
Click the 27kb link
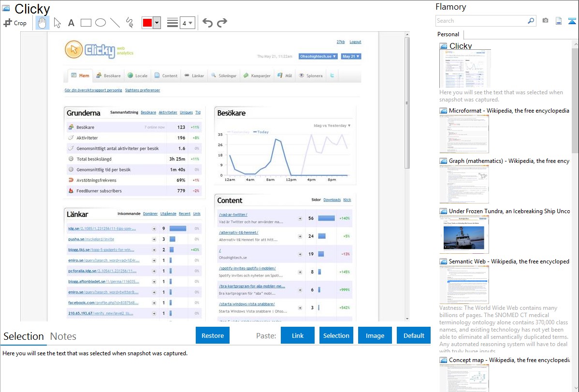[x=340, y=42]
